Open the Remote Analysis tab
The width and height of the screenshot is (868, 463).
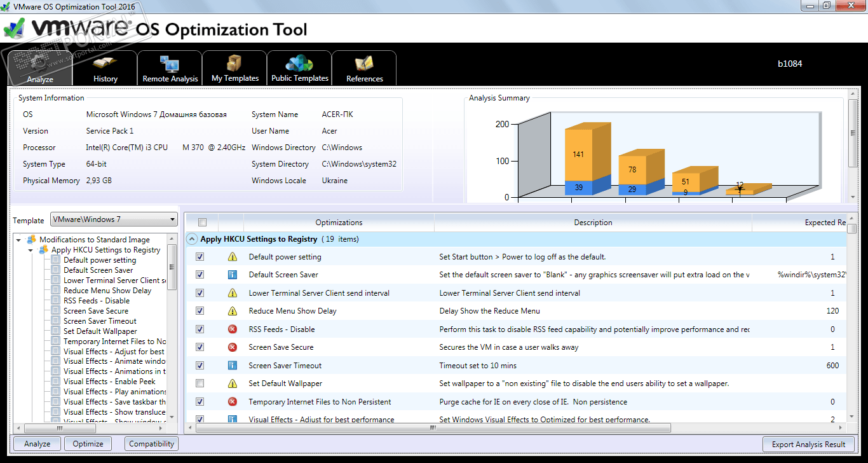tap(170, 68)
